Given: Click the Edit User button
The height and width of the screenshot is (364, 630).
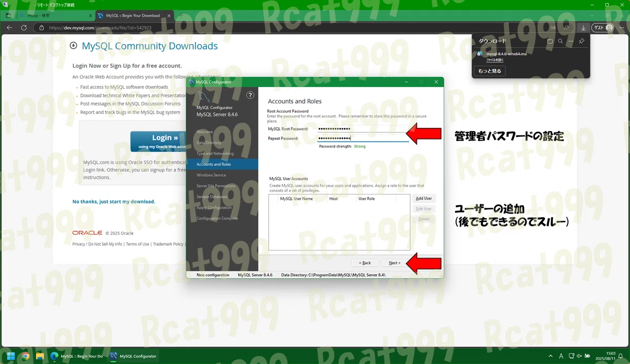Looking at the screenshot, I should pos(424,209).
